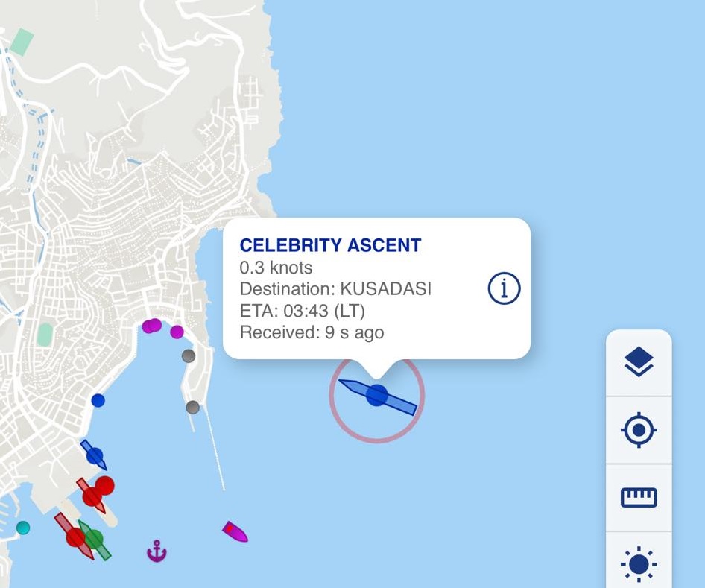
Task: Click the selected Celebrity Ascent ship marker
Action: click(377, 396)
